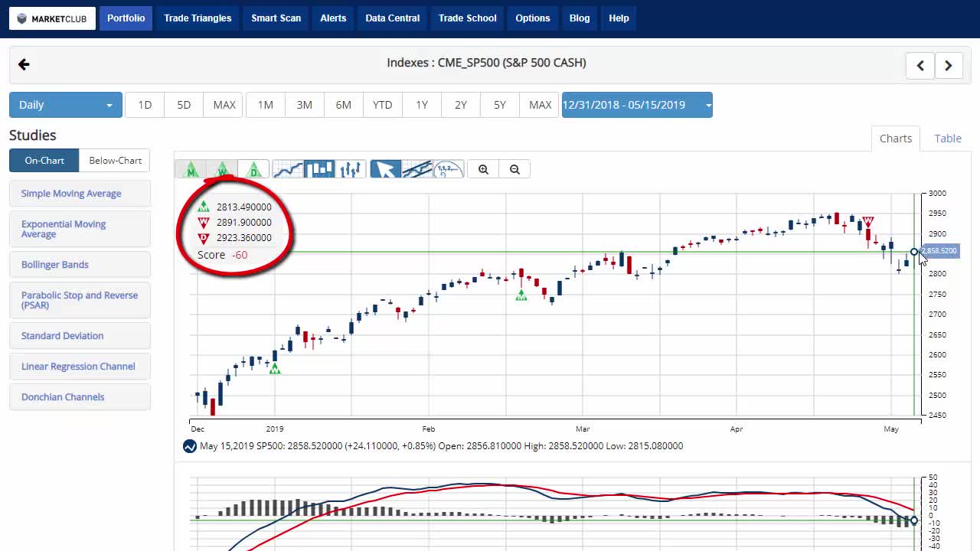Open Smart Scan page

tap(276, 18)
